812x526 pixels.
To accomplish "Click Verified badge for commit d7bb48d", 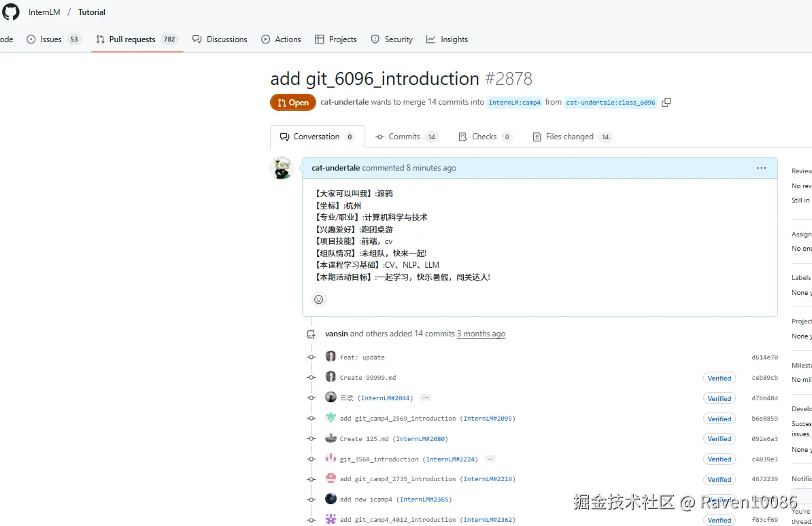I will click(x=720, y=398).
